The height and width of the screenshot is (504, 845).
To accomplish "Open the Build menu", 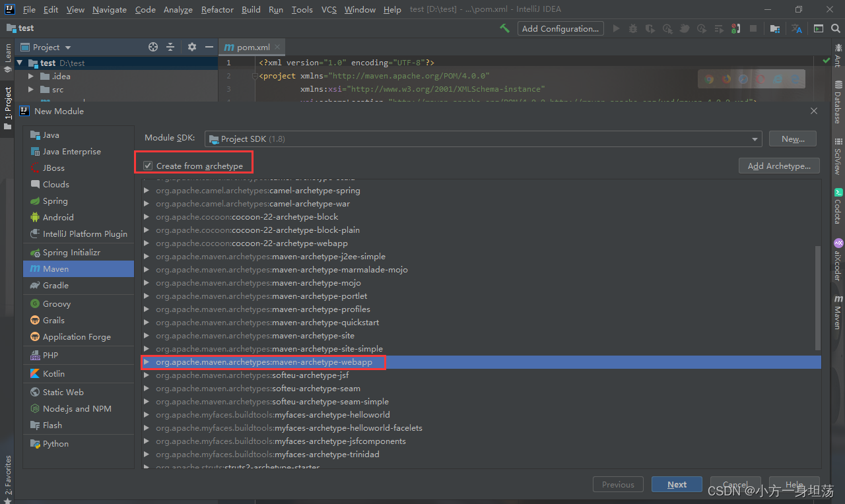I will 251,9.
